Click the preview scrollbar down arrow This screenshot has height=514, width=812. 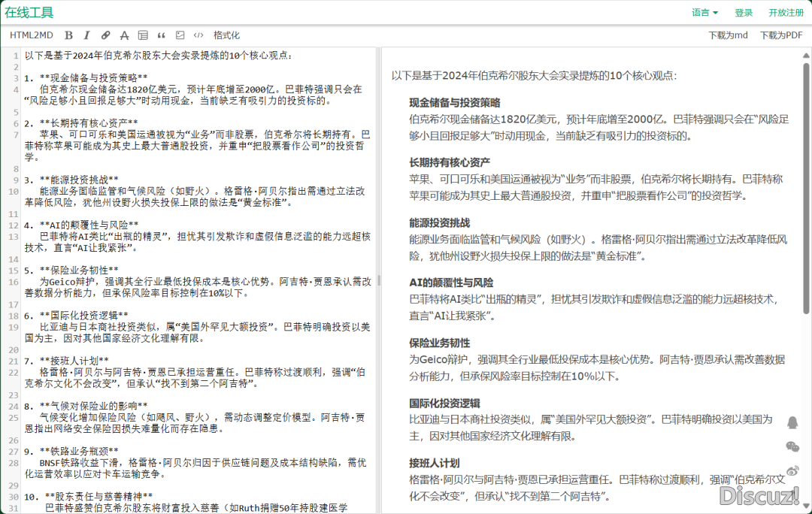click(x=806, y=506)
